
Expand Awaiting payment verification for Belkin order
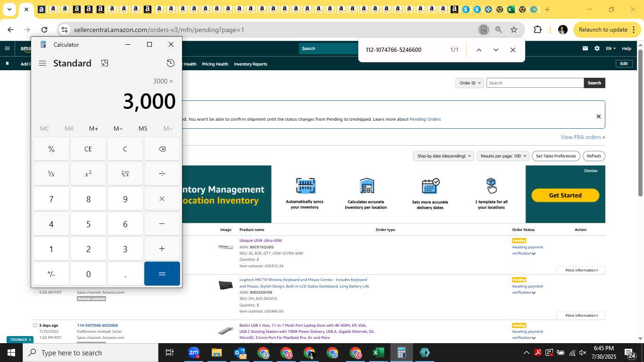pyautogui.click(x=528, y=335)
